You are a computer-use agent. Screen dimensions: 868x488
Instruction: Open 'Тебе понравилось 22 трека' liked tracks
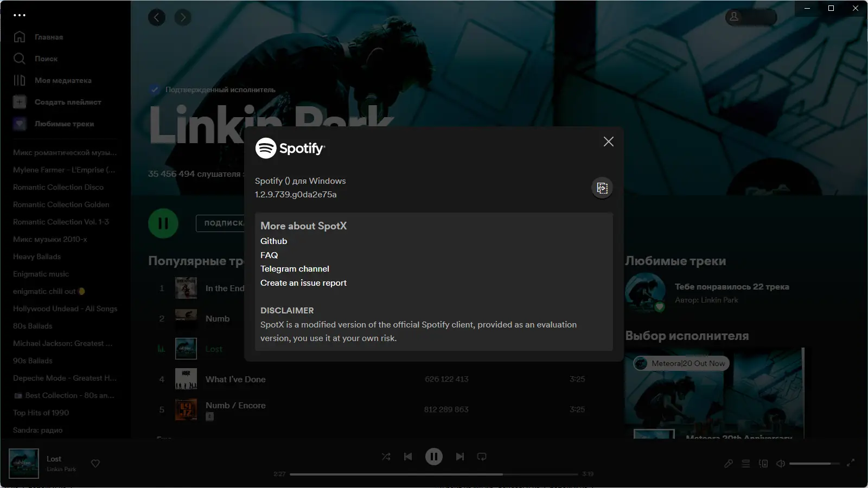click(x=732, y=287)
